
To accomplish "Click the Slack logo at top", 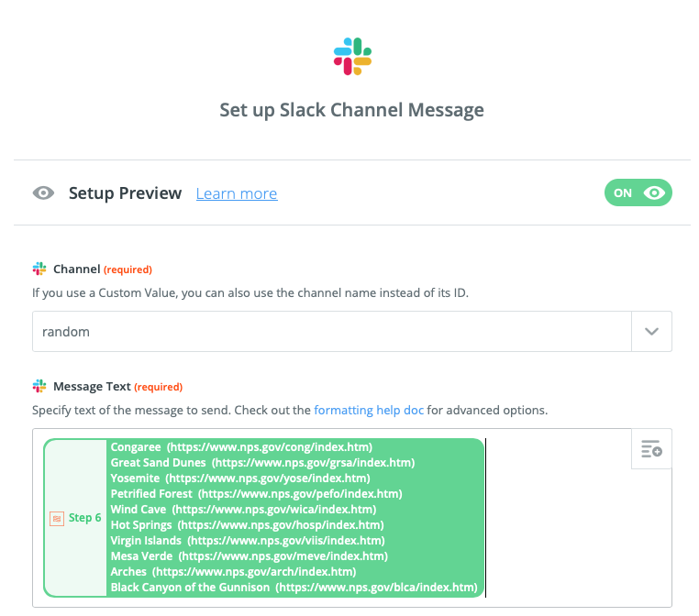I will 352,57.
